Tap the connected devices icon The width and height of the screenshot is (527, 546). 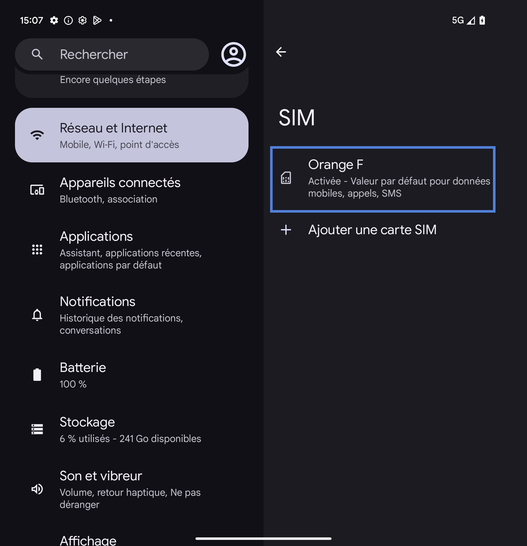click(37, 190)
